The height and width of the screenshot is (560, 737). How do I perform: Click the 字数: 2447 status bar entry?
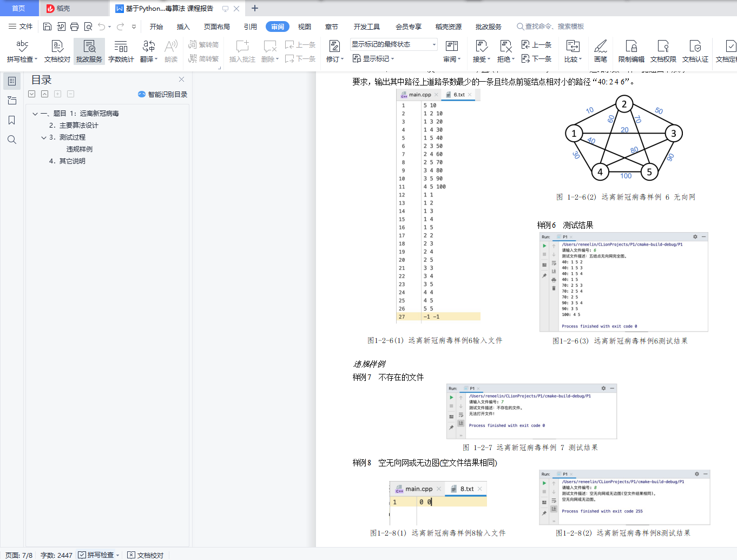(x=56, y=555)
